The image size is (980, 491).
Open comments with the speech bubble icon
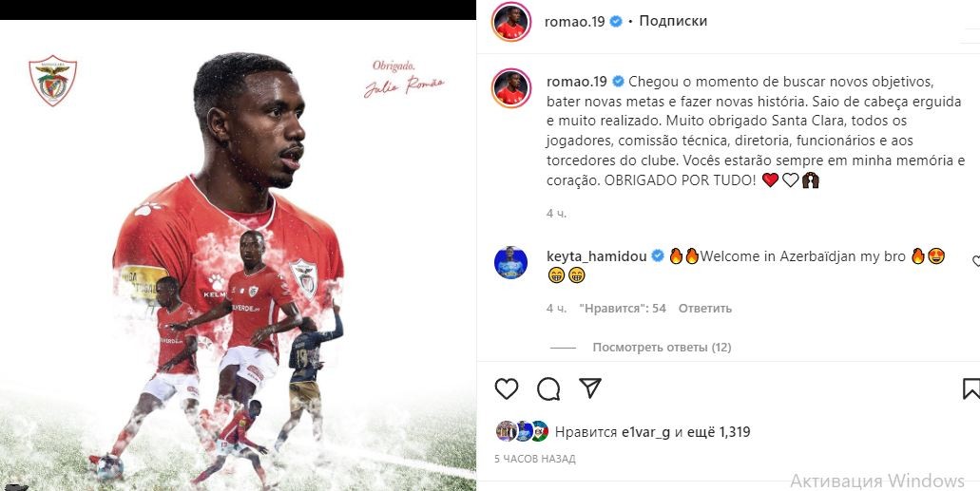click(548, 388)
